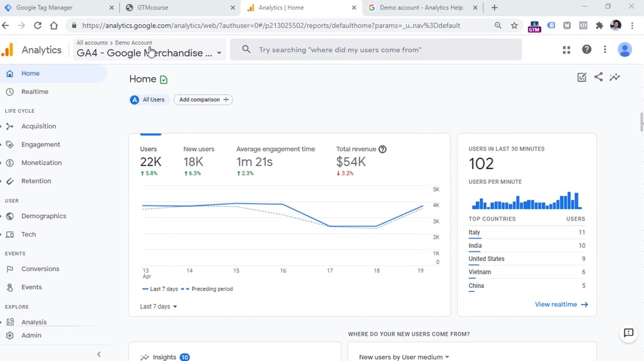Open the browser extensions puzzle icon
644x361 pixels.
coord(599,25)
